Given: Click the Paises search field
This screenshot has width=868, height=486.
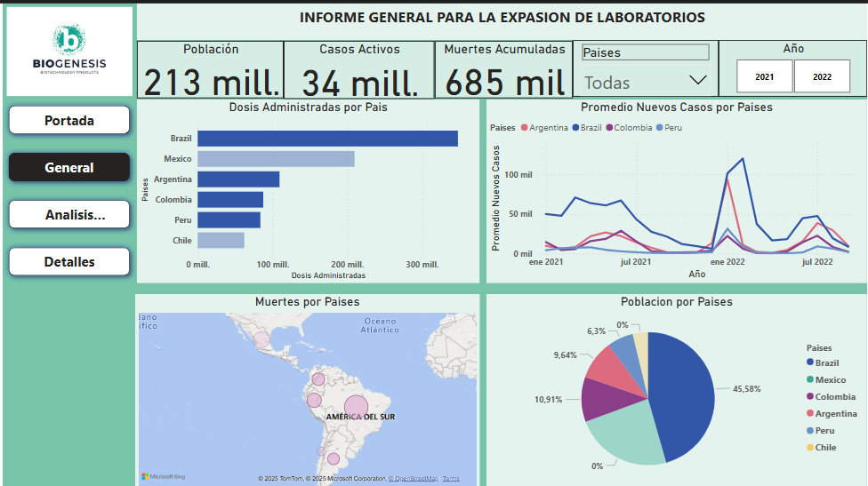Looking at the screenshot, I should tap(645, 52).
